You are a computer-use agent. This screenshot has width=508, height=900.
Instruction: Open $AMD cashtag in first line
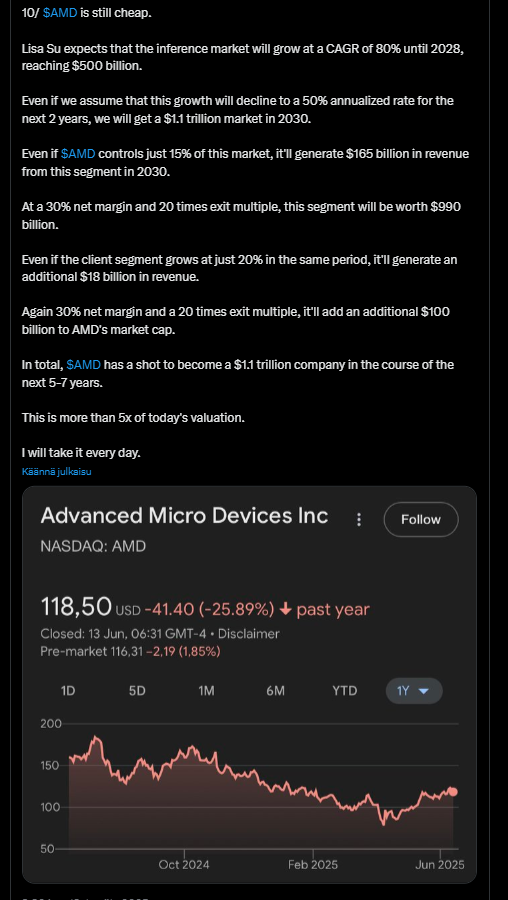60,13
